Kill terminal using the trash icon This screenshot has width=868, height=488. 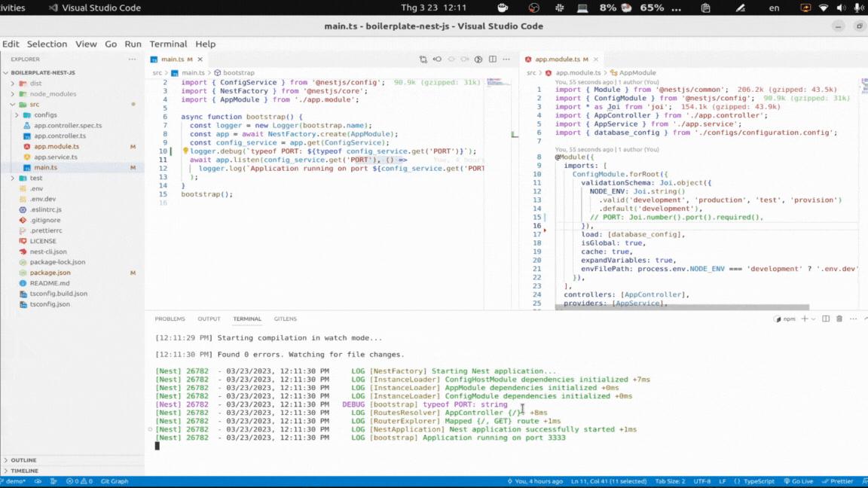[x=839, y=319]
